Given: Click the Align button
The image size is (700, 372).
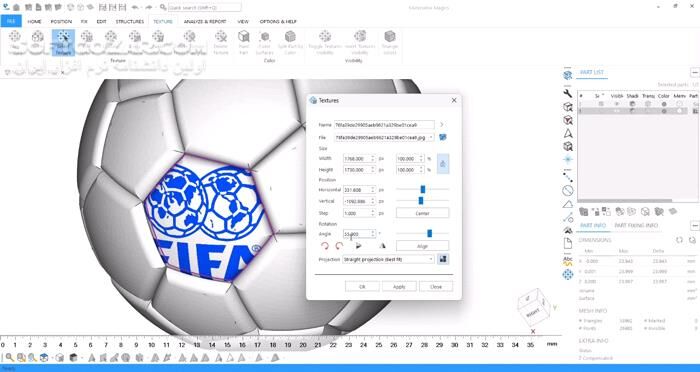Looking at the screenshot, I should coord(422,246).
